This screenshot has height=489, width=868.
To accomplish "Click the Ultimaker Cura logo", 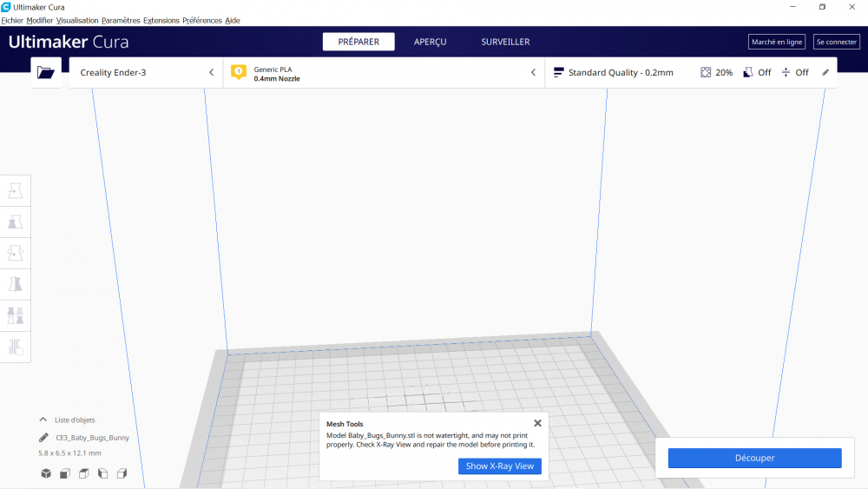I will coord(69,42).
